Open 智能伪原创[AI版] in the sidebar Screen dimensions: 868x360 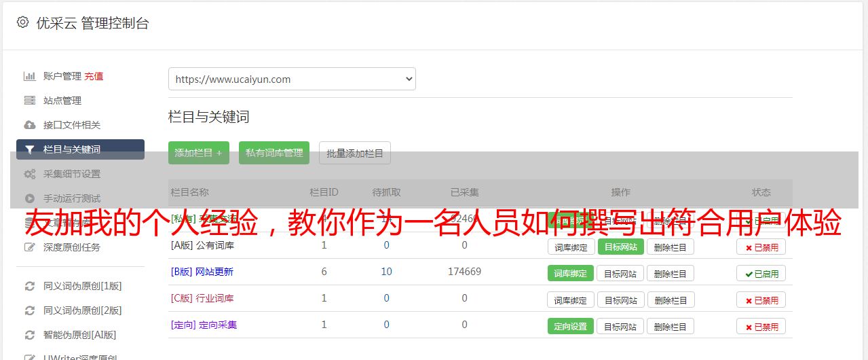80,335
